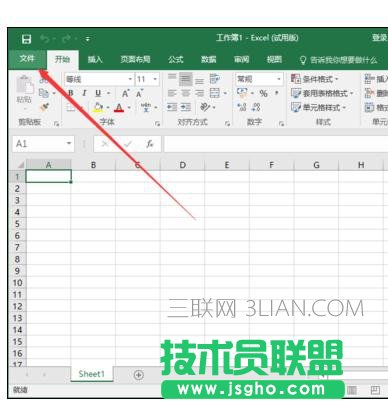The image size is (388, 405).
Task: Toggle middle vertical alignment
Action: click(x=186, y=79)
